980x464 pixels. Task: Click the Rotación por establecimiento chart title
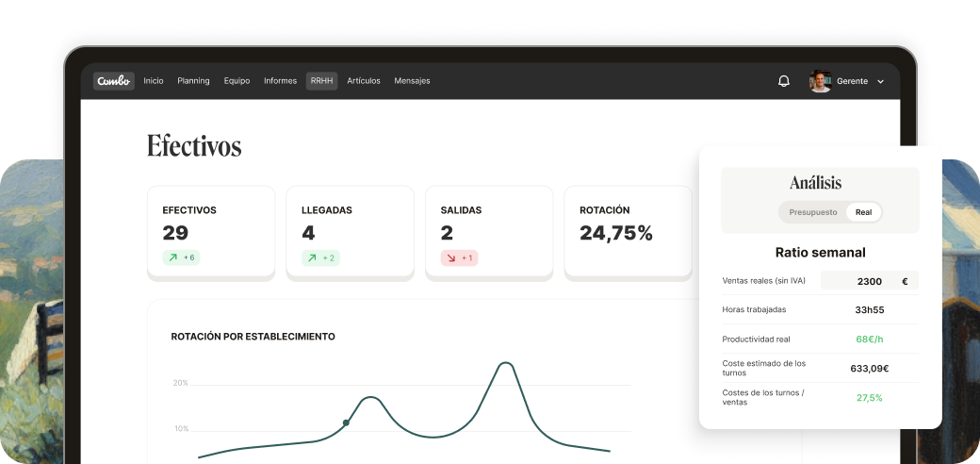(253, 337)
